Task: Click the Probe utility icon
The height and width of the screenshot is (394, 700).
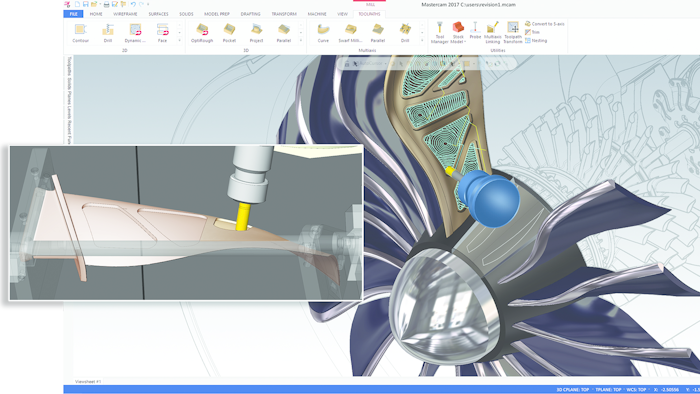Action: click(475, 30)
